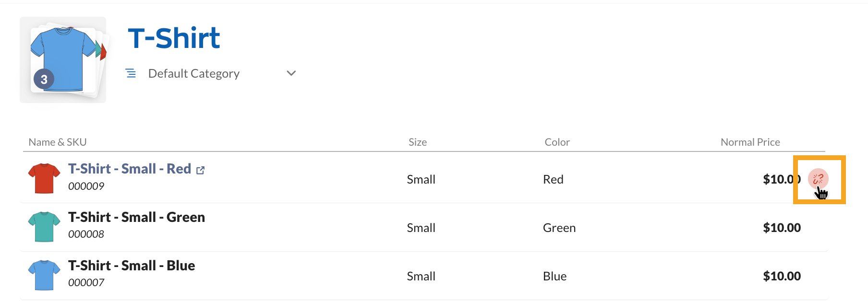This screenshot has height=301, width=868.
Task: Click the $10.00 price for the Blue variant
Action: click(782, 276)
